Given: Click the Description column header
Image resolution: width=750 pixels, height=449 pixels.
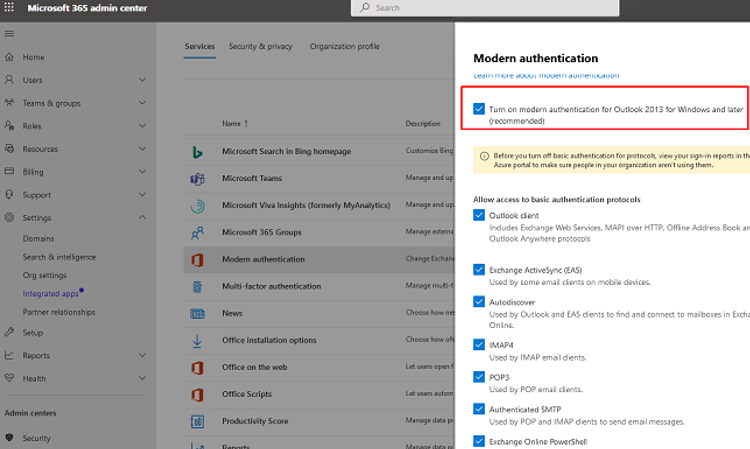Looking at the screenshot, I should tap(423, 123).
